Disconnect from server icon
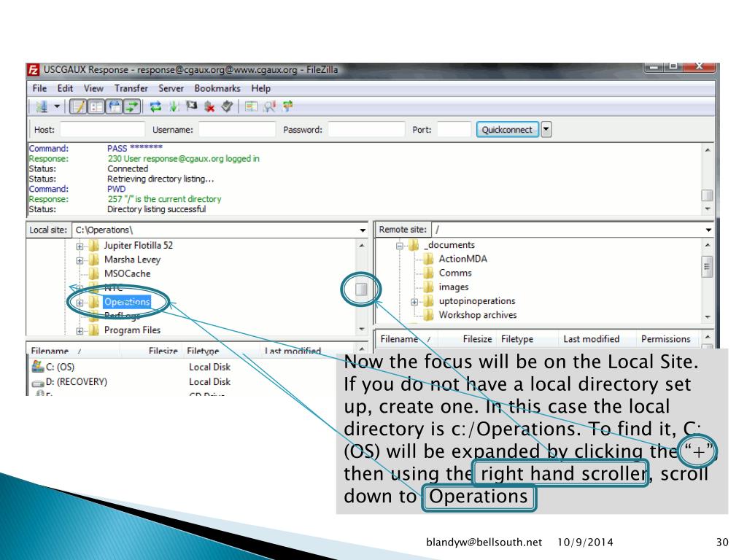The image size is (747, 560). (209, 106)
